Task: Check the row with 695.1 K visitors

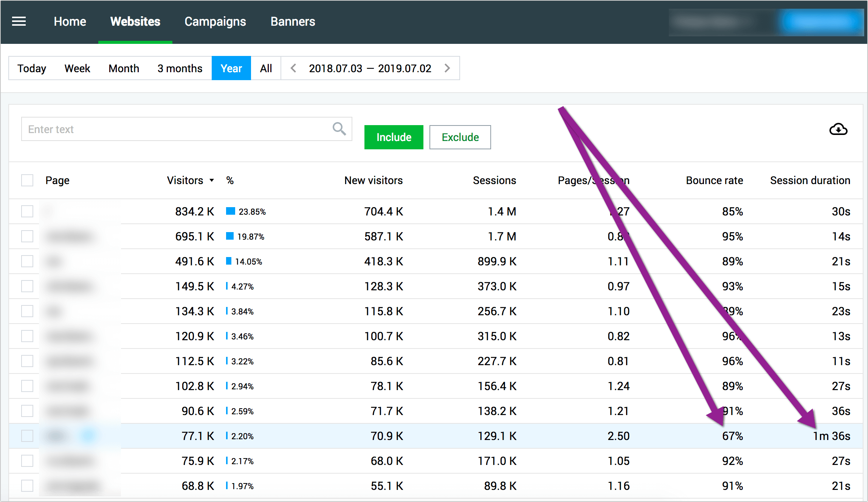Action: [27, 236]
